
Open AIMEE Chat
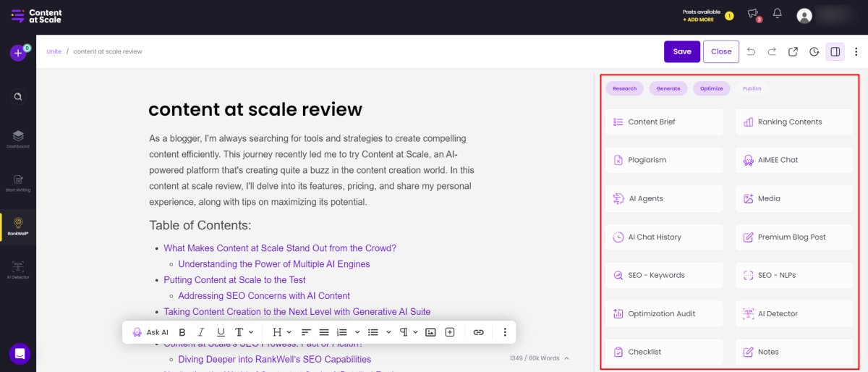pyautogui.click(x=794, y=160)
